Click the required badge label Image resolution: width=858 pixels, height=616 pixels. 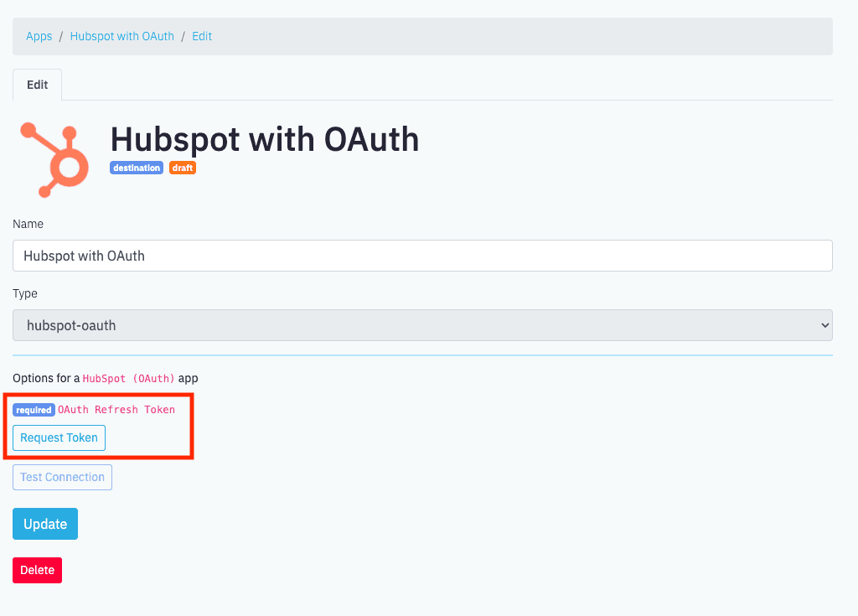click(x=34, y=410)
